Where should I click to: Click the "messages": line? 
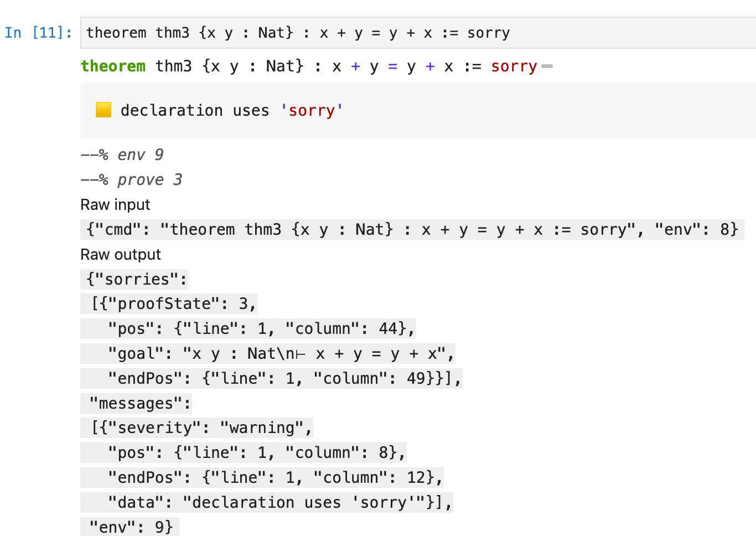pyautogui.click(x=136, y=403)
